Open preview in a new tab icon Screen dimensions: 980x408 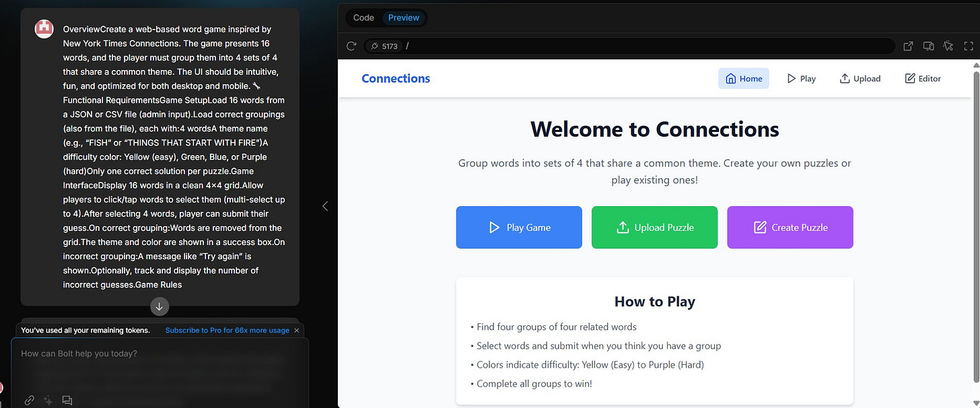pos(908,46)
